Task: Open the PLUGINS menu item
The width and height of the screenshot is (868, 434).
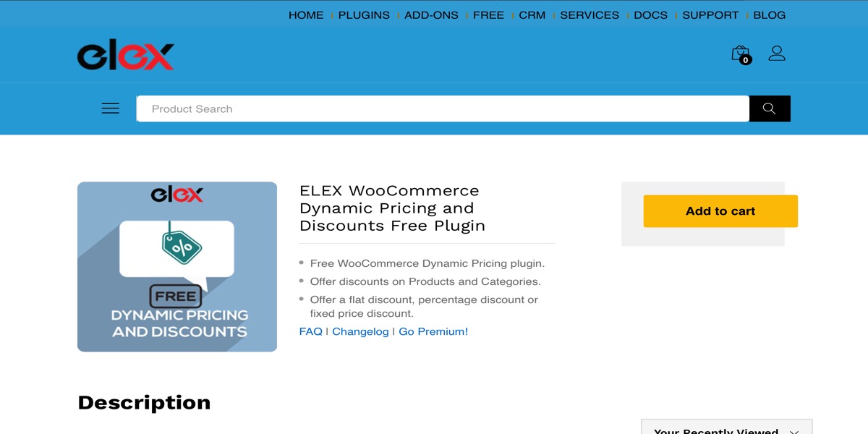Action: [x=364, y=15]
